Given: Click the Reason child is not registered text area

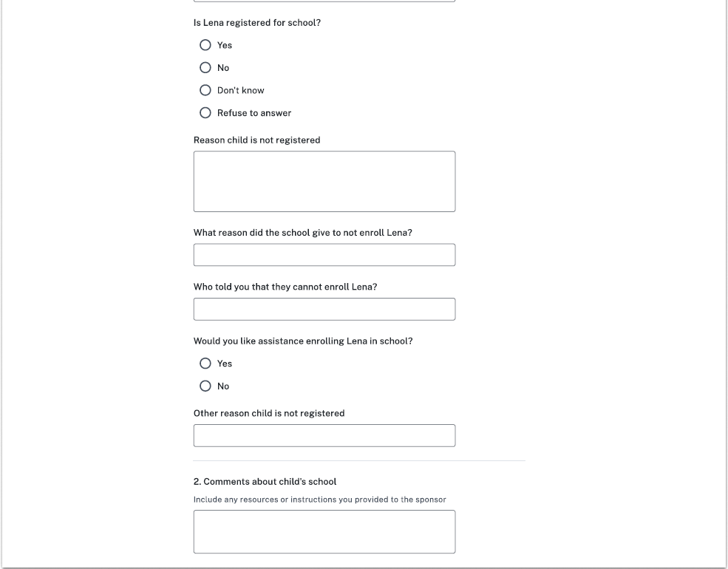Looking at the screenshot, I should click(x=324, y=182).
